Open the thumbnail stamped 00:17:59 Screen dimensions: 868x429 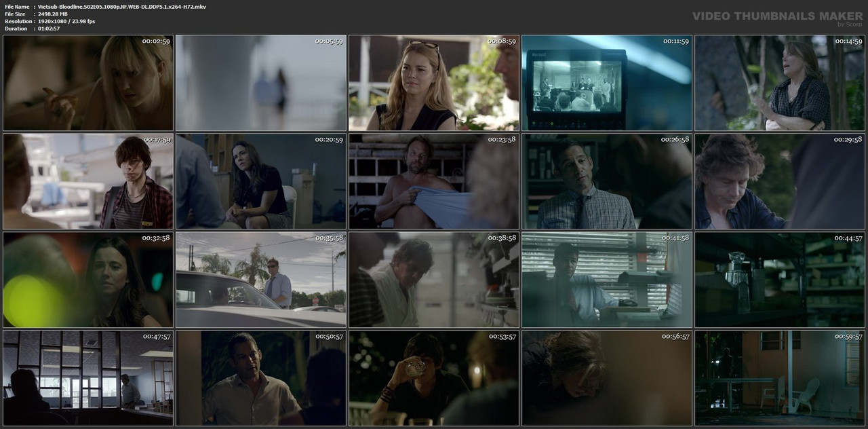88,181
